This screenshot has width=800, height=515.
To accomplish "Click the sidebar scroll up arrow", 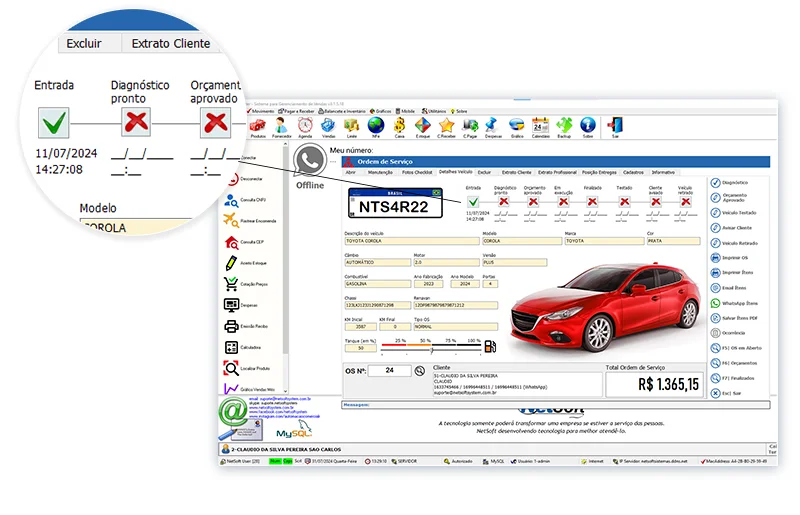I will 285,145.
